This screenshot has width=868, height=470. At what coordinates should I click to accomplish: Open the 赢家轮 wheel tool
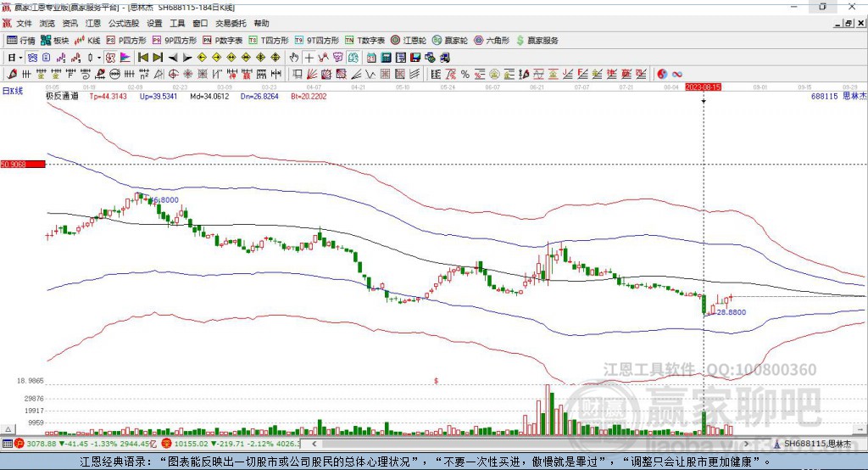[x=450, y=41]
